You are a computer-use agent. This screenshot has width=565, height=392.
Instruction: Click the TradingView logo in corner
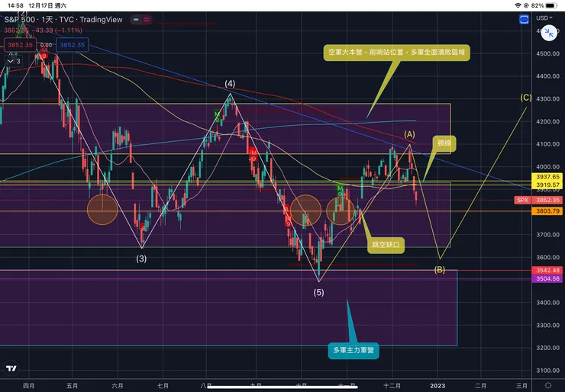[11, 368]
